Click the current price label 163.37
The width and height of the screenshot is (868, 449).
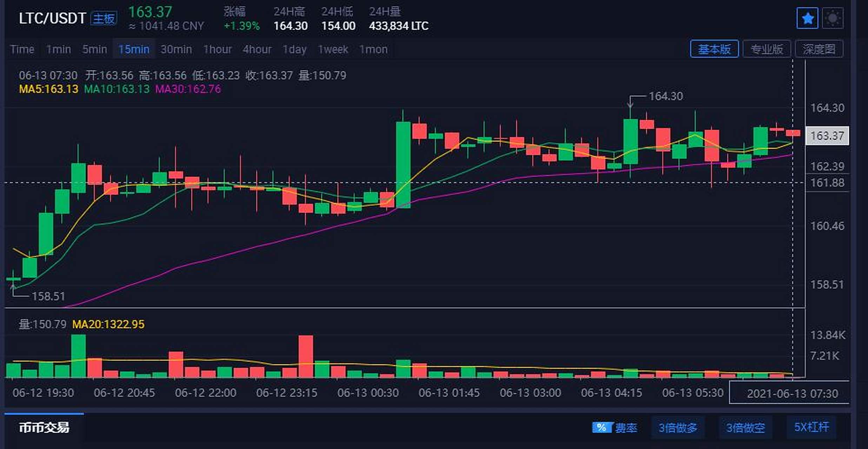pos(827,136)
